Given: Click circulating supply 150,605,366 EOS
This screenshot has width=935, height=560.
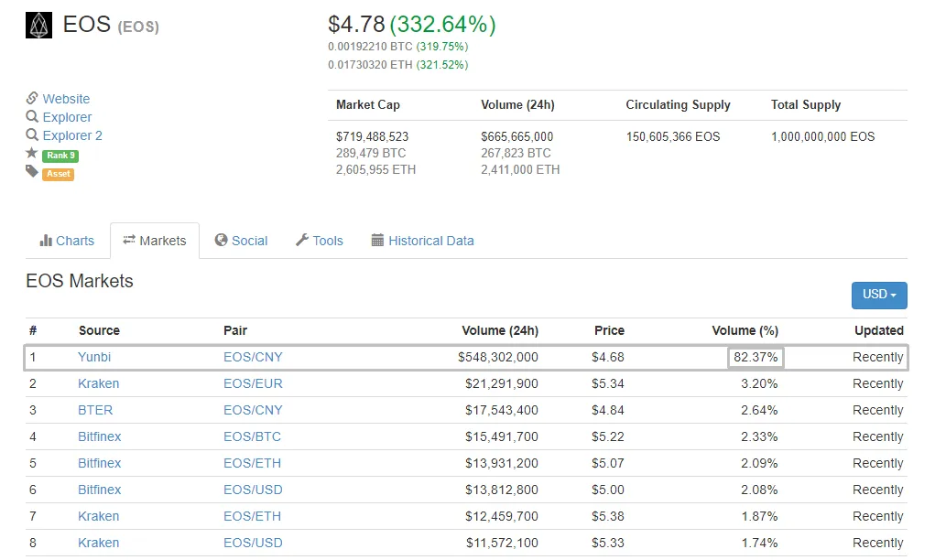Looking at the screenshot, I should 672,136.
